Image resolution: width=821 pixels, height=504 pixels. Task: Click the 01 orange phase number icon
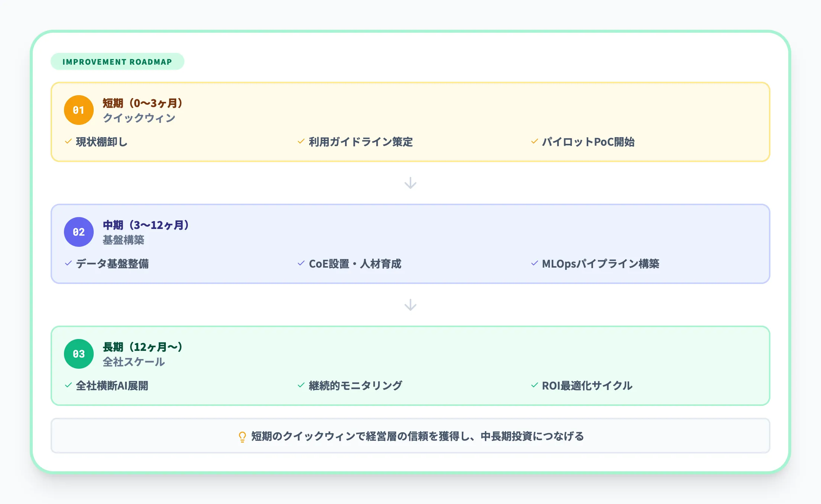(78, 110)
